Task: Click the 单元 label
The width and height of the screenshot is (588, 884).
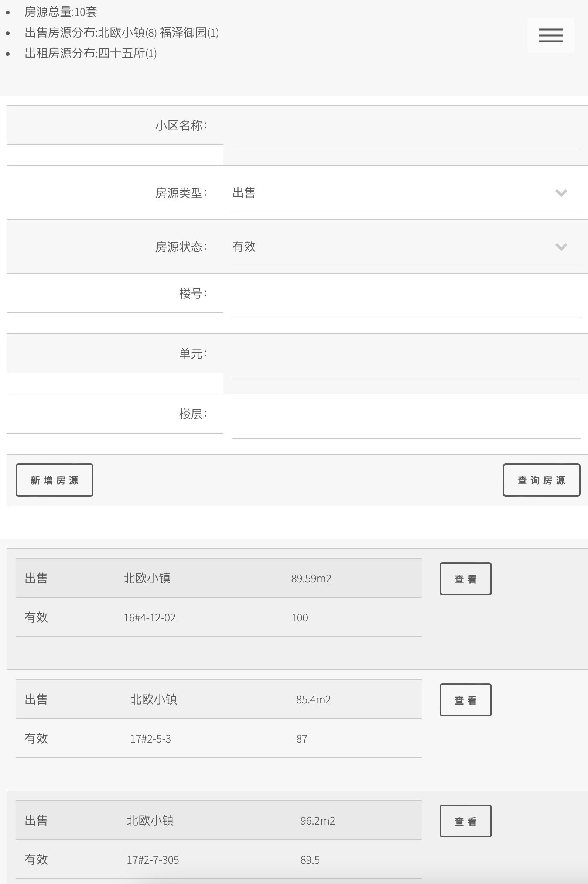Action: click(x=193, y=353)
